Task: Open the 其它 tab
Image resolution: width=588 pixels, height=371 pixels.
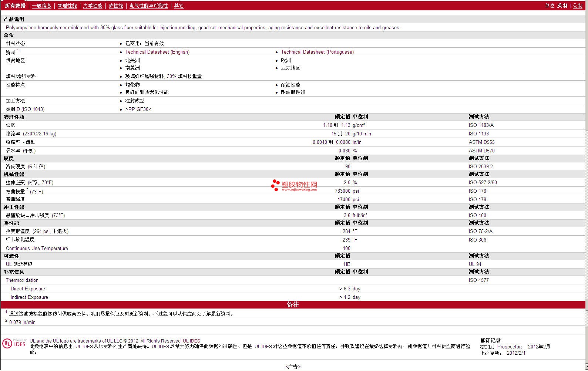Action: (x=179, y=6)
